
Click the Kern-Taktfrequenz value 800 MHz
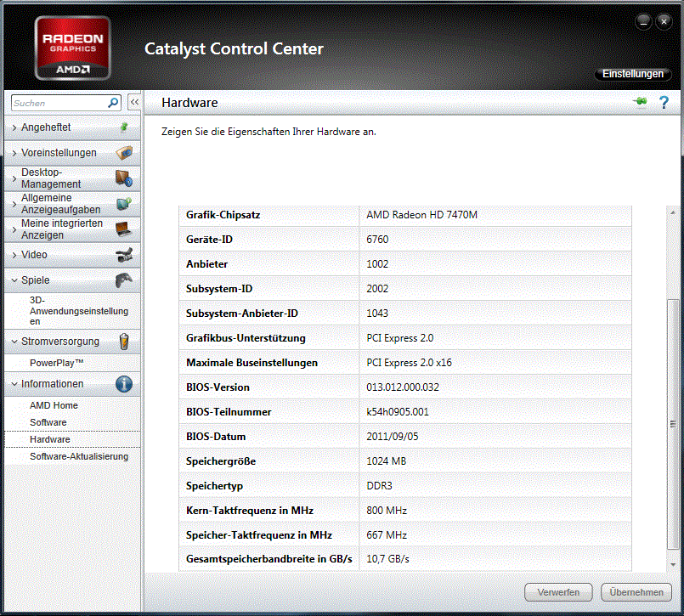click(x=387, y=511)
